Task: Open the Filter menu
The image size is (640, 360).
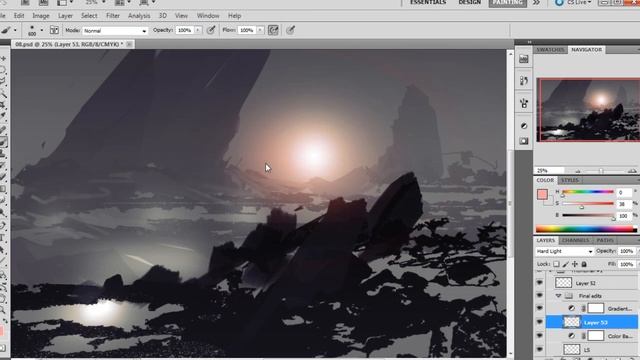Action: 113,16
